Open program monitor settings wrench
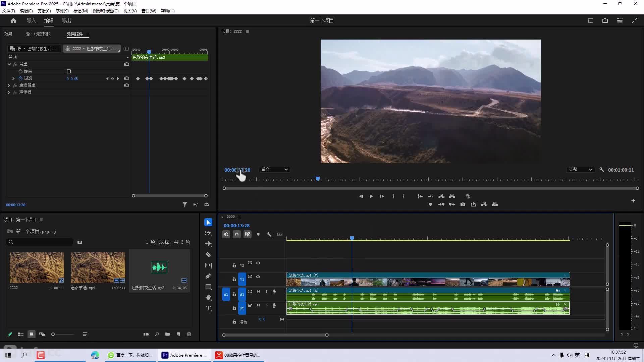644x362 pixels. [602, 170]
